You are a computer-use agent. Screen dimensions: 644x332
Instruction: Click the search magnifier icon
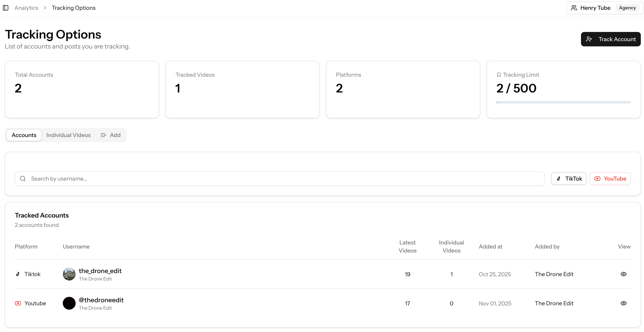click(23, 178)
